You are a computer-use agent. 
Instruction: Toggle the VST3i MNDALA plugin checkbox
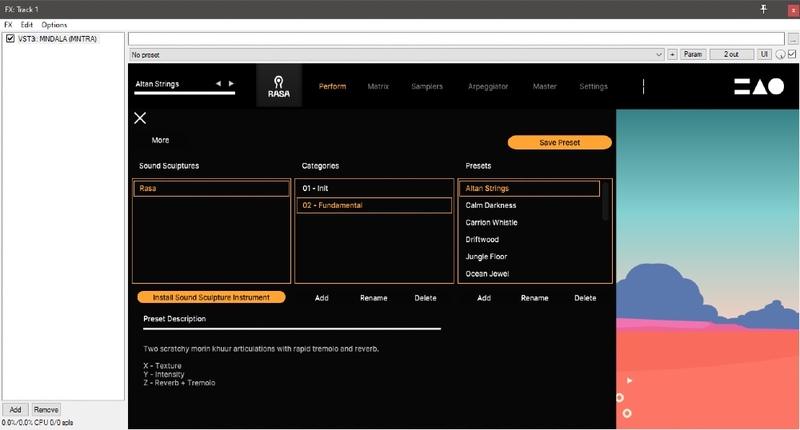coord(10,39)
